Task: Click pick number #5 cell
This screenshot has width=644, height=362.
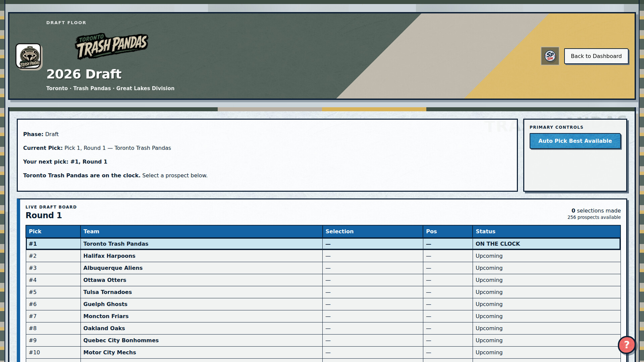Action: pos(53,292)
